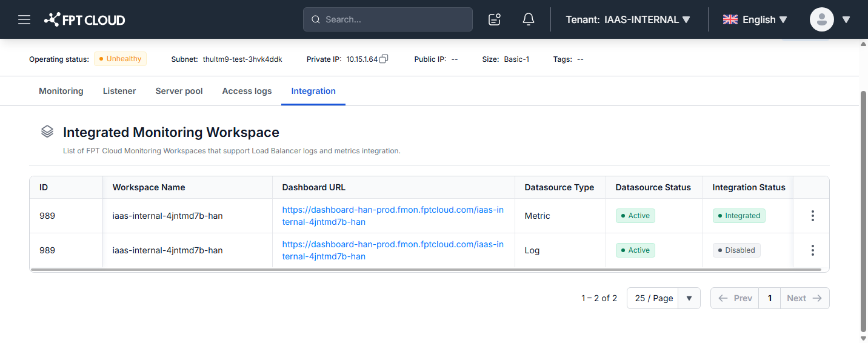The image size is (868, 343).
Task: Switch to the Monitoring tab
Action: [61, 91]
